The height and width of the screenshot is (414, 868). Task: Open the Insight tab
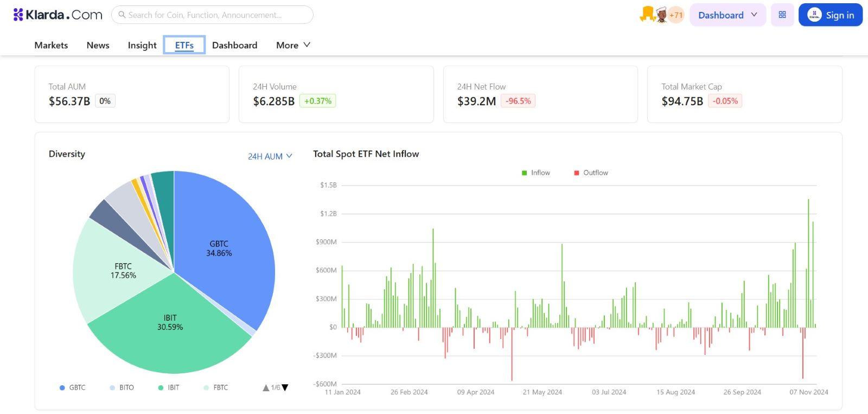142,45
